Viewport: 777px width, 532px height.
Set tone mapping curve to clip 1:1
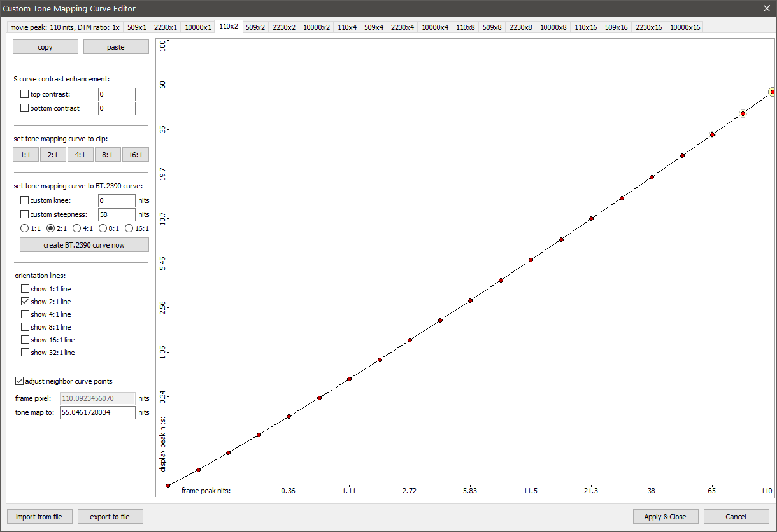tap(25, 155)
